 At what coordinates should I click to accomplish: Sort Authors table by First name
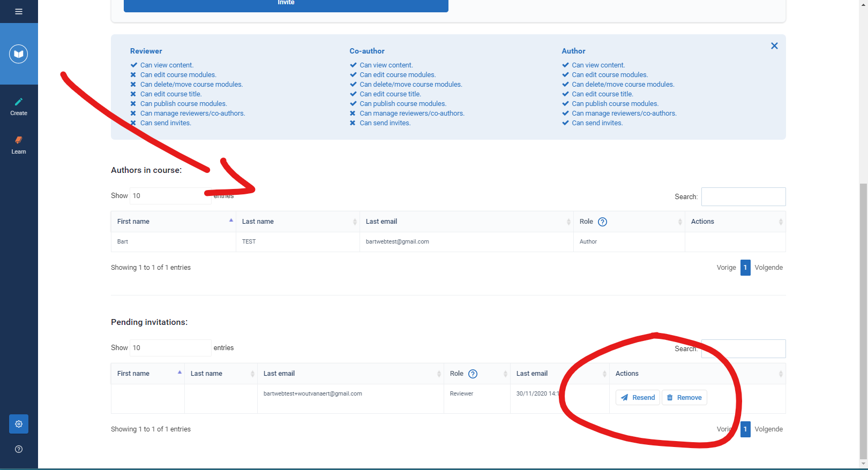(174, 222)
